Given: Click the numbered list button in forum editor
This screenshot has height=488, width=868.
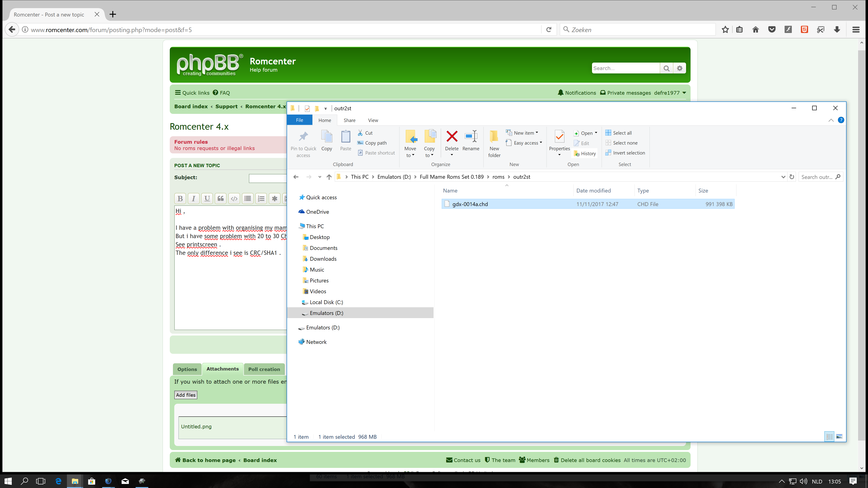Looking at the screenshot, I should pos(261,199).
